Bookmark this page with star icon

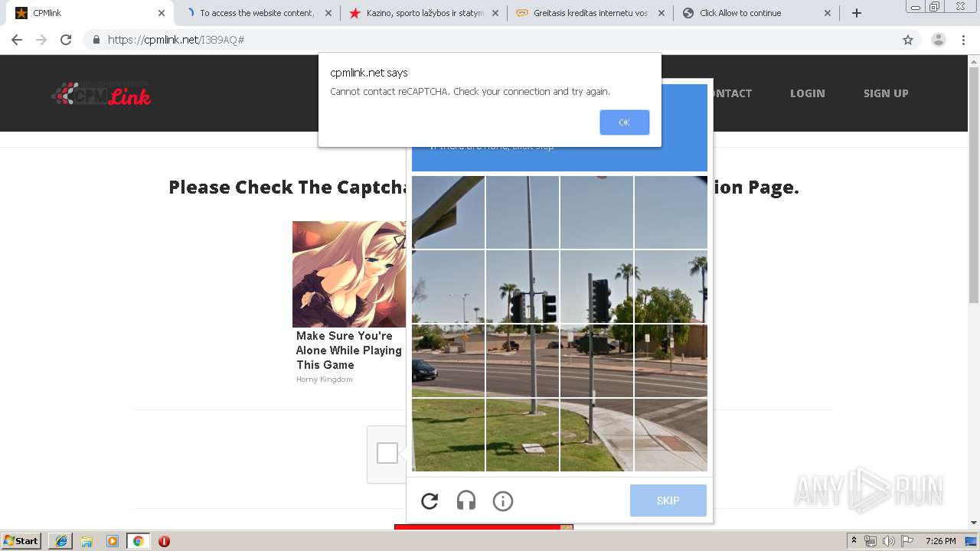click(x=908, y=40)
